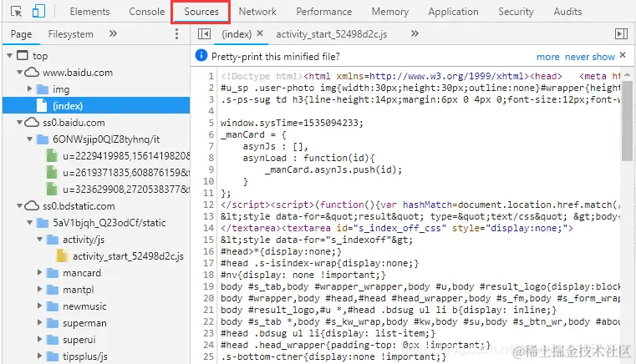Viewport: 636px width, 364px height.
Task: Click the 'more' link in pretty-print bar
Action: click(x=548, y=57)
